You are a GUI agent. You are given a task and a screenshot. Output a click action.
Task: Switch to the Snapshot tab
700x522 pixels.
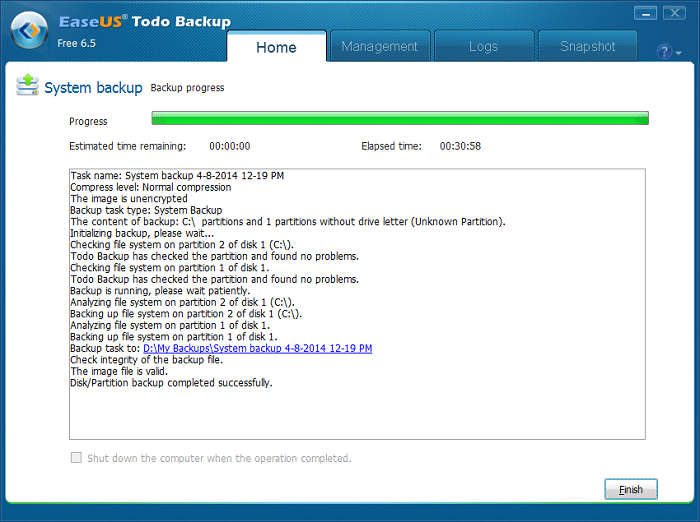click(x=588, y=46)
